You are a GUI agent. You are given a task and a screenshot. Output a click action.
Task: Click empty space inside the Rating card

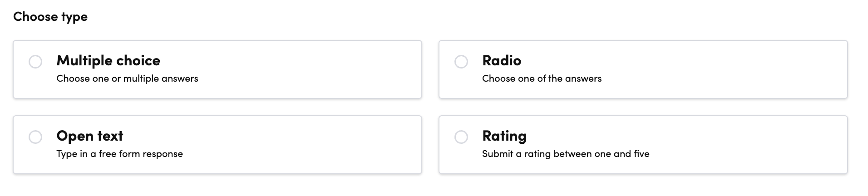click(749, 144)
